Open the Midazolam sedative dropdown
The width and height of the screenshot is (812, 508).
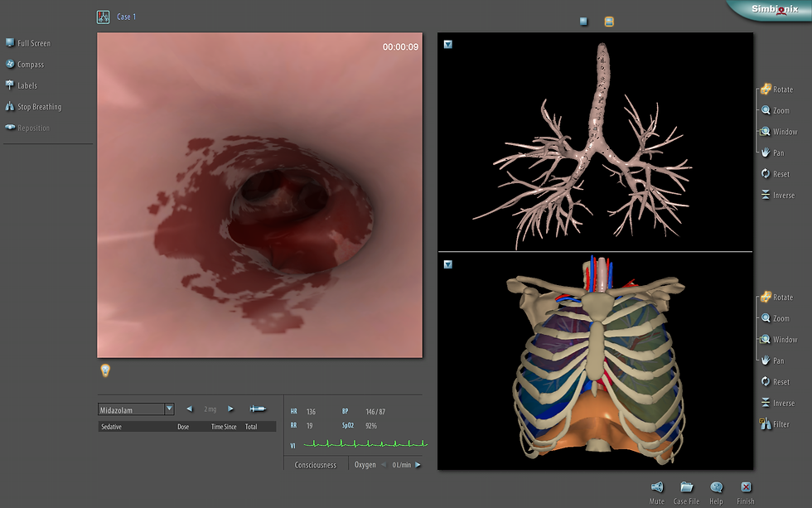coord(169,409)
